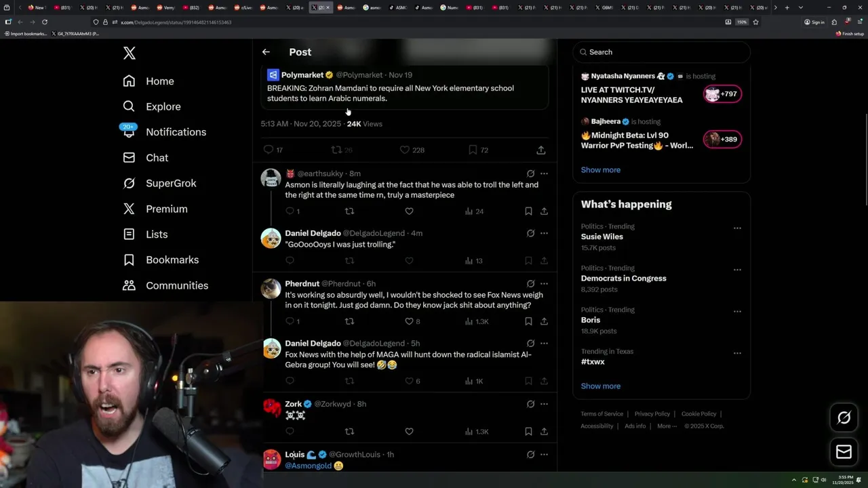This screenshot has height=488, width=868.
Task: Repost Zork's reply
Action: [x=349, y=432]
